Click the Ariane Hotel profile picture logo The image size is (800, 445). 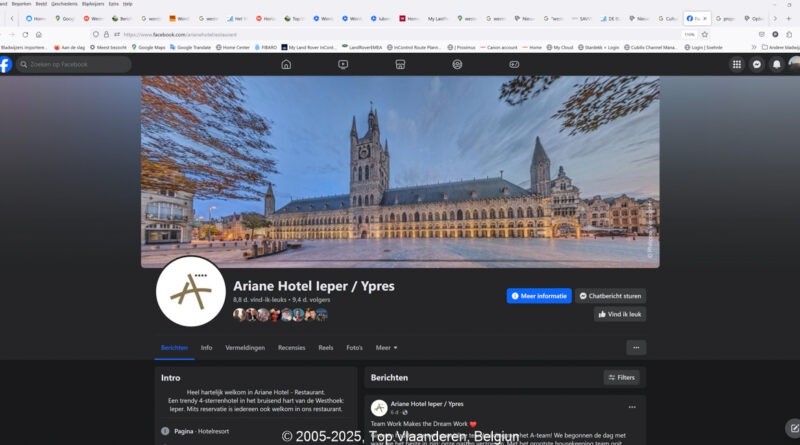191,291
